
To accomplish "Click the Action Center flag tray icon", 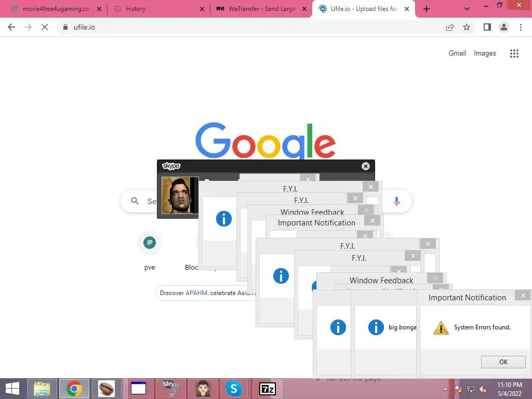I will click(x=458, y=389).
